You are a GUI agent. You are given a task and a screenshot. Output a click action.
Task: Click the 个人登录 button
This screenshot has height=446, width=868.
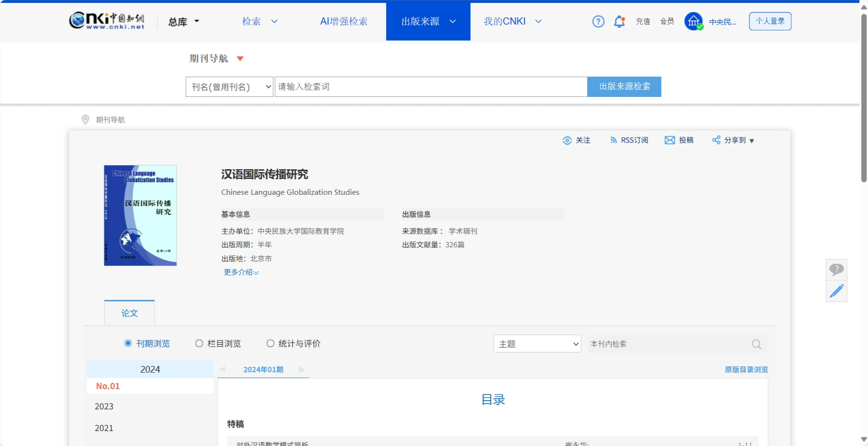click(770, 21)
